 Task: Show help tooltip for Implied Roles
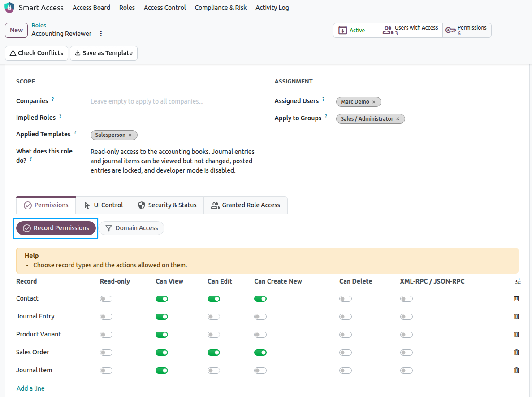pyautogui.click(x=61, y=116)
